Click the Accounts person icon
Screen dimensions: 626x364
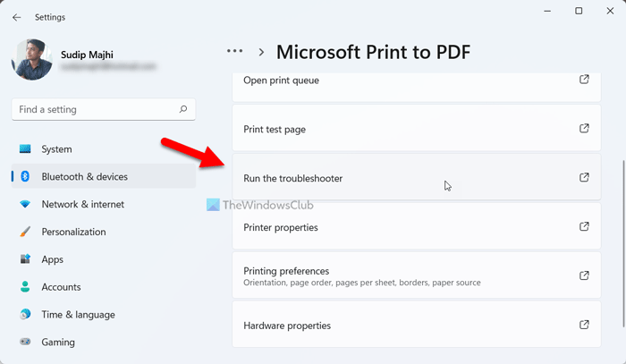25,287
